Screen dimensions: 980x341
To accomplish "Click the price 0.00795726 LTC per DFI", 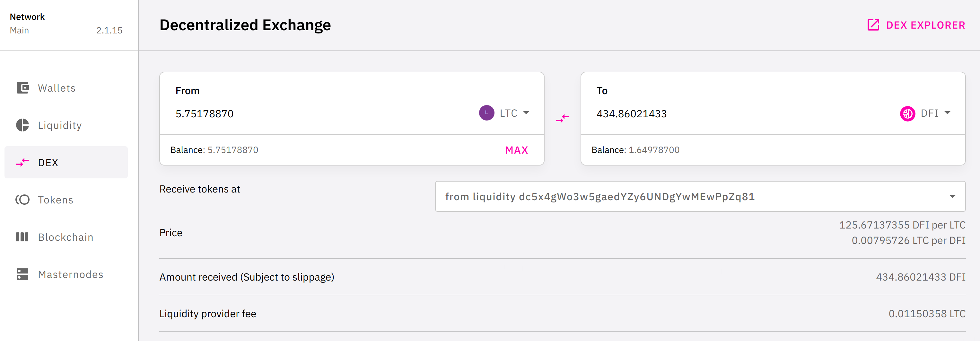I will pyautogui.click(x=908, y=241).
